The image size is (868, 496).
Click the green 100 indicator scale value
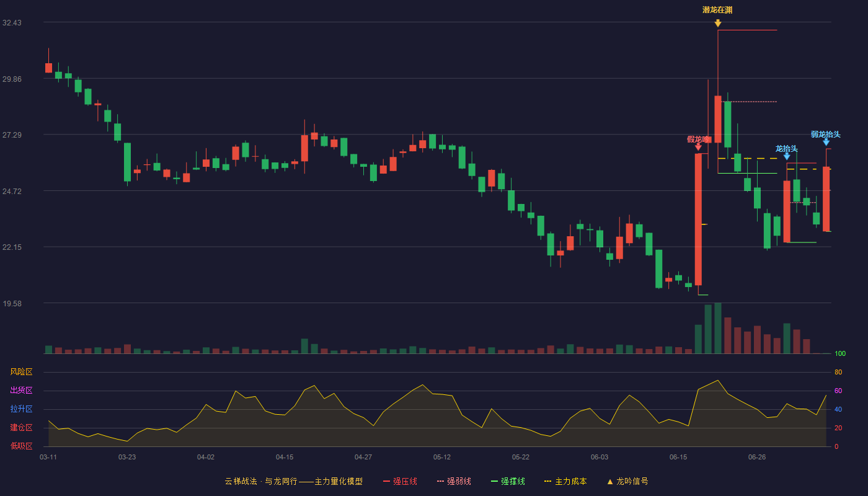point(840,354)
